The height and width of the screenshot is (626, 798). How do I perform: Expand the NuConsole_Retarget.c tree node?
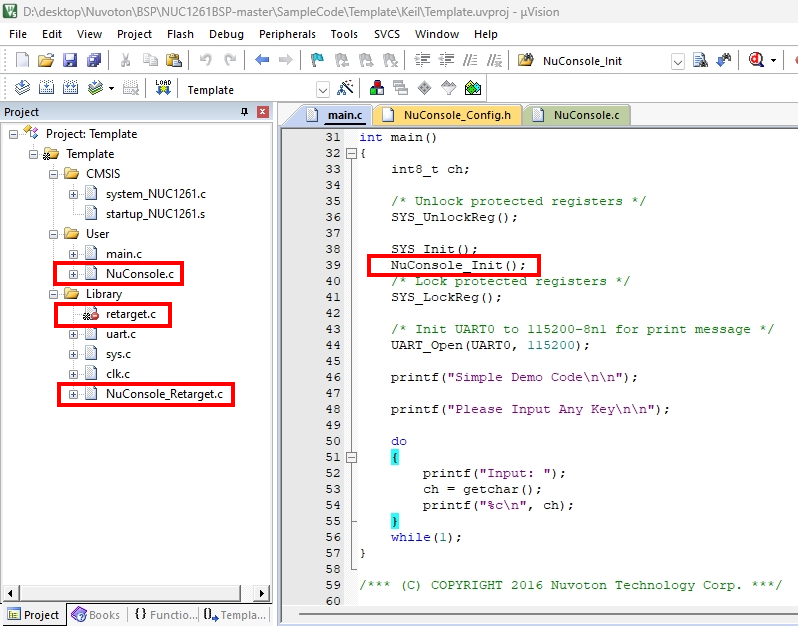[73, 394]
